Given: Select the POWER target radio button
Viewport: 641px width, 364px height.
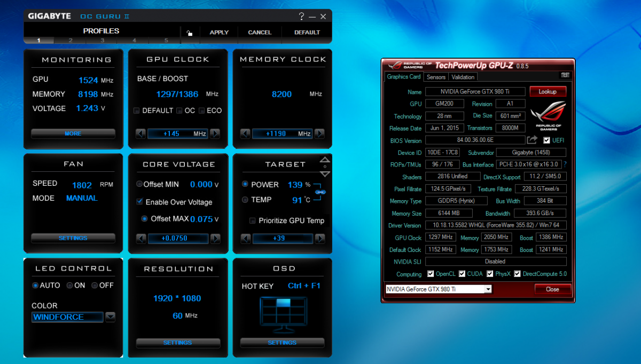Looking at the screenshot, I should pyautogui.click(x=245, y=184).
